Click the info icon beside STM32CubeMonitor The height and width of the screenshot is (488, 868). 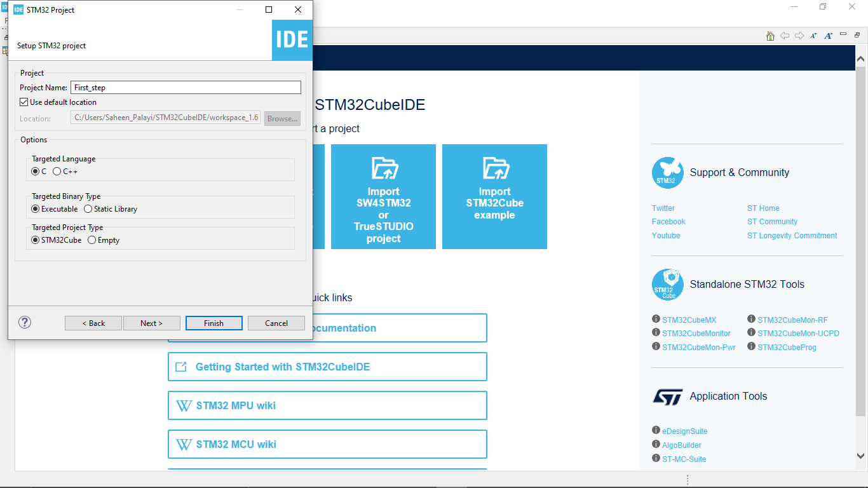tap(656, 332)
